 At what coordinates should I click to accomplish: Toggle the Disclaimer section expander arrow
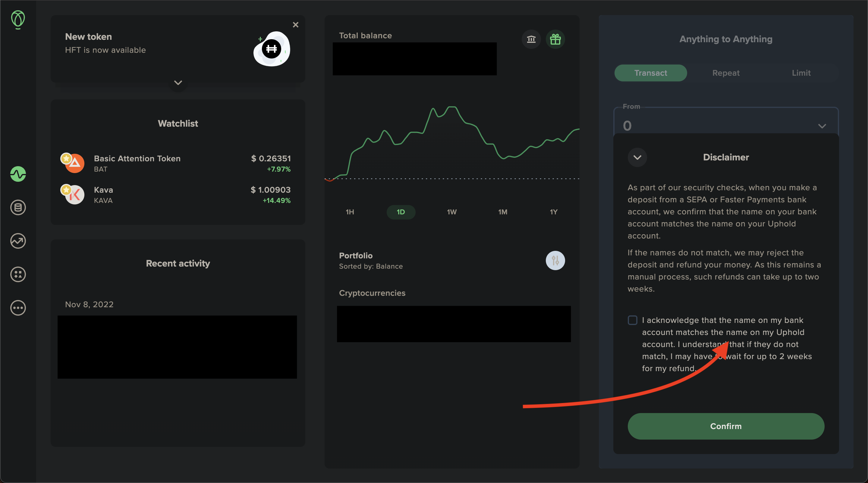[x=637, y=158]
